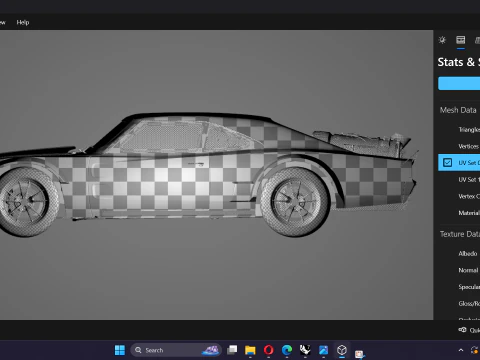480x360 pixels.
Task: Open the Photos app in the taskbar
Action: click(323, 350)
